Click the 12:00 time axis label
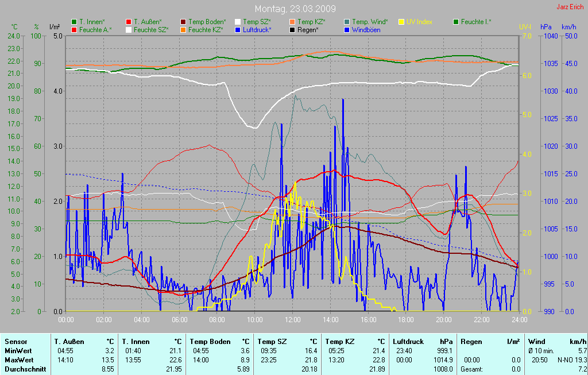Image resolution: width=588 pixels, height=375 pixels. (292, 320)
